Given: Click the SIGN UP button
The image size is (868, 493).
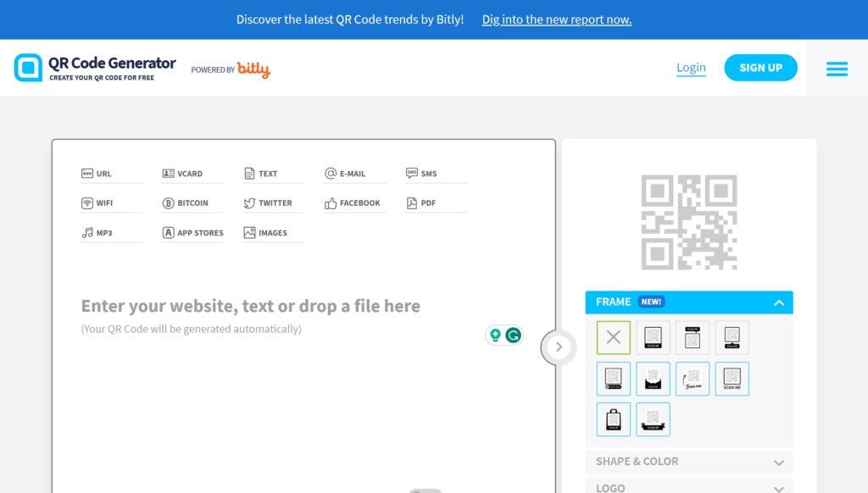Looking at the screenshot, I should 760,67.
